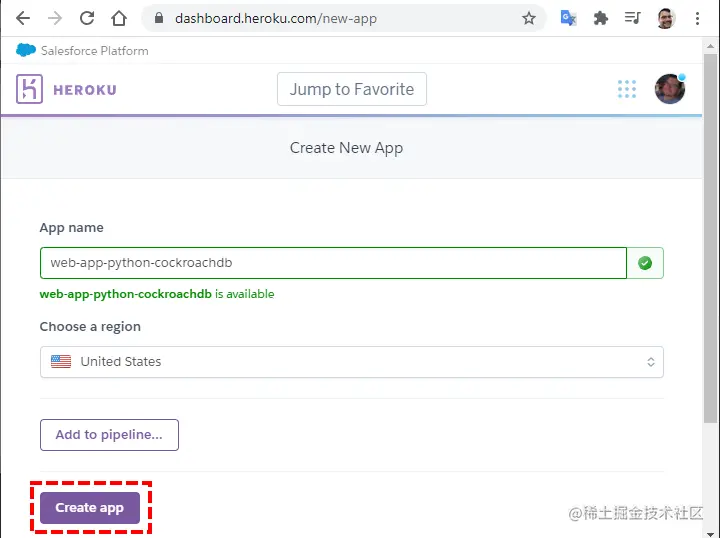720x538 pixels.
Task: Click the padlock site security icon
Action: tap(159, 18)
